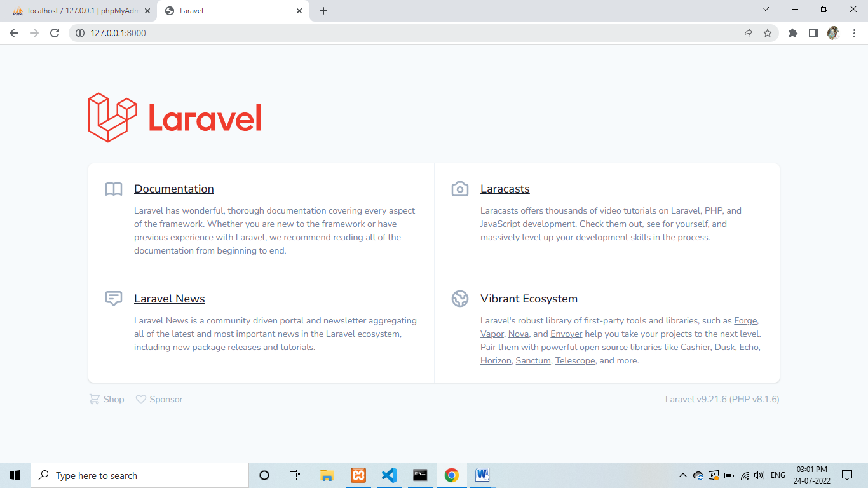The width and height of the screenshot is (868, 488).
Task: Close the Laravel tab
Action: tap(299, 11)
